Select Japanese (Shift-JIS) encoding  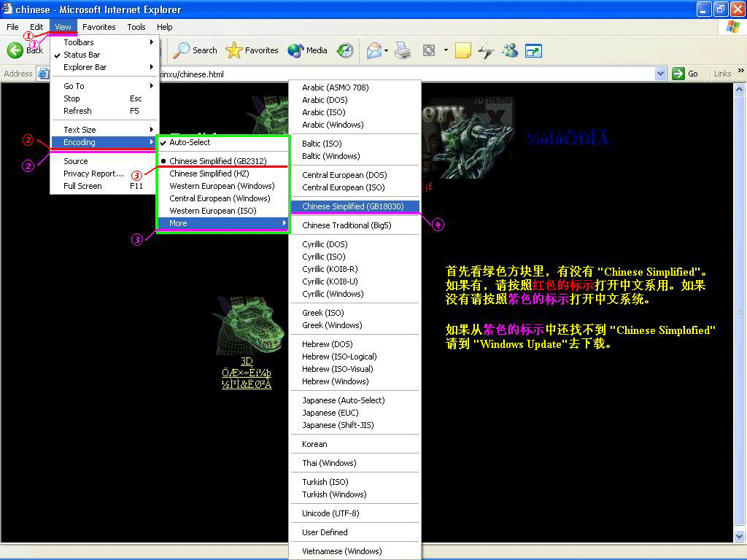point(355,425)
